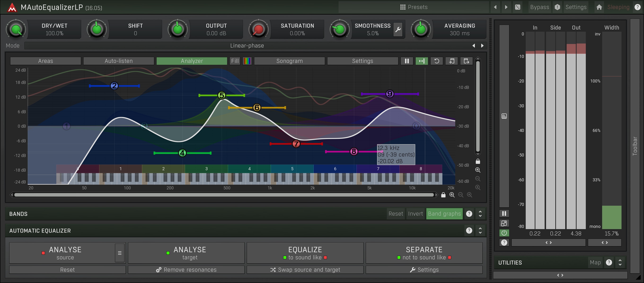Collapse the Utilities section arrows
The height and width of the screenshot is (283, 644).
(x=620, y=262)
